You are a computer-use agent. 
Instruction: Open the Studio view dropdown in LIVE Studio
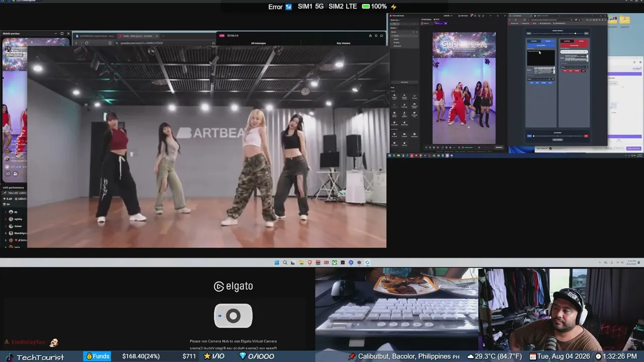click(x=394, y=20)
